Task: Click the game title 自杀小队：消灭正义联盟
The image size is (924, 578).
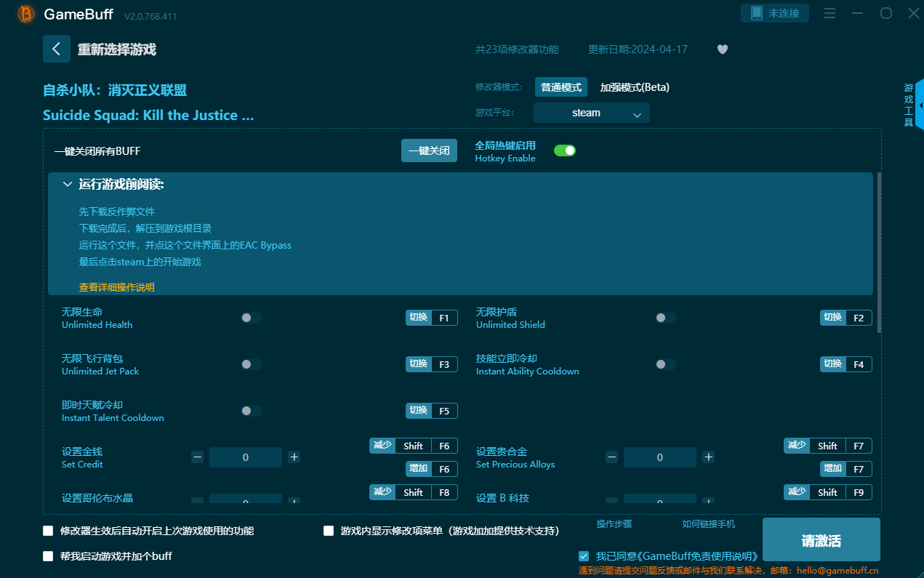Action: [x=115, y=90]
